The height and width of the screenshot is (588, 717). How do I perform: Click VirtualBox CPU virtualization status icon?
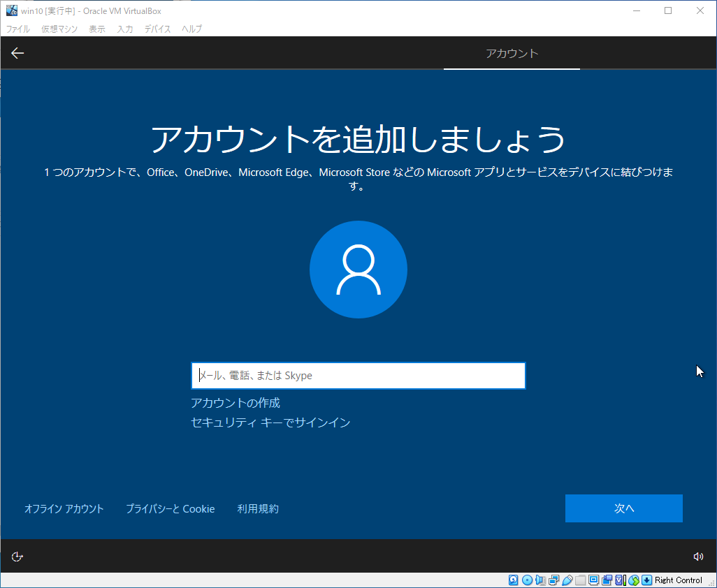pos(621,580)
